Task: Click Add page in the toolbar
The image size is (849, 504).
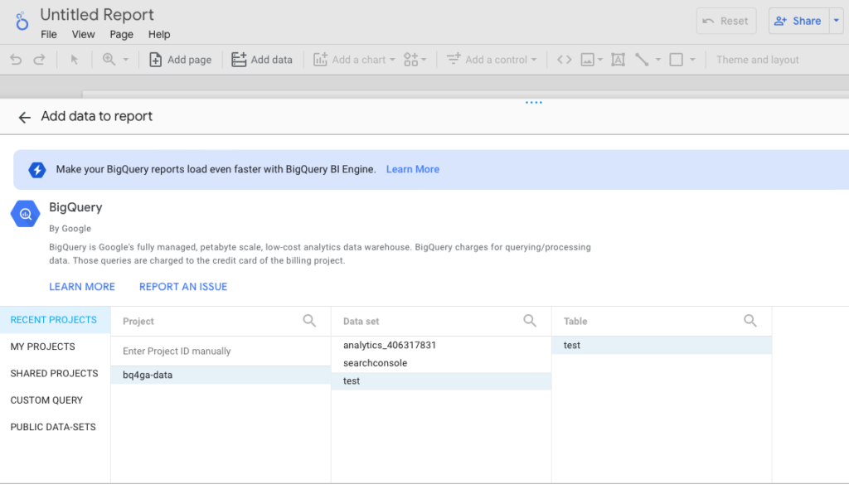Action: [180, 60]
